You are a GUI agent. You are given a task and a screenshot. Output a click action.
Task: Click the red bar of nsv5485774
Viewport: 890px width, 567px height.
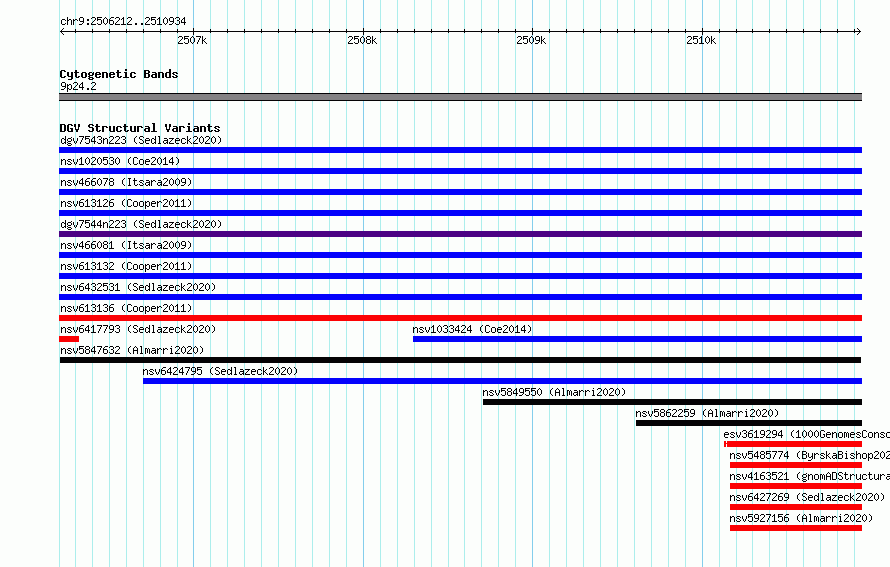pyautogui.click(x=796, y=465)
